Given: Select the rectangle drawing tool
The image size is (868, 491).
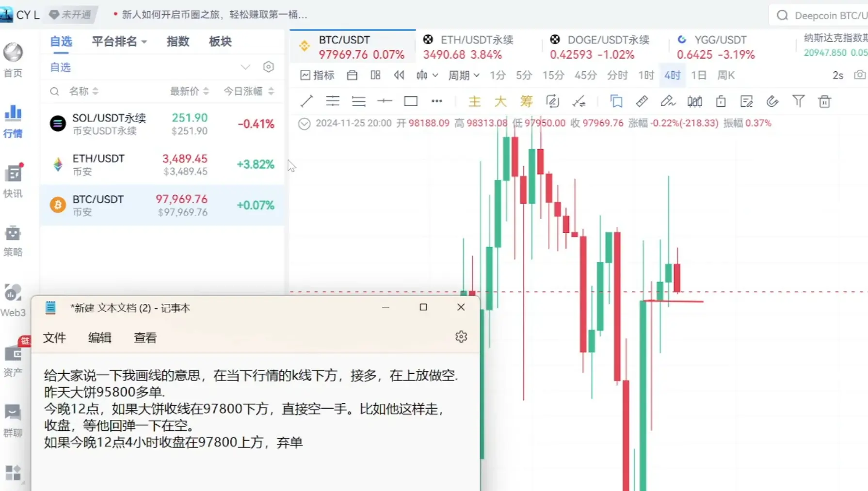Looking at the screenshot, I should 411,101.
